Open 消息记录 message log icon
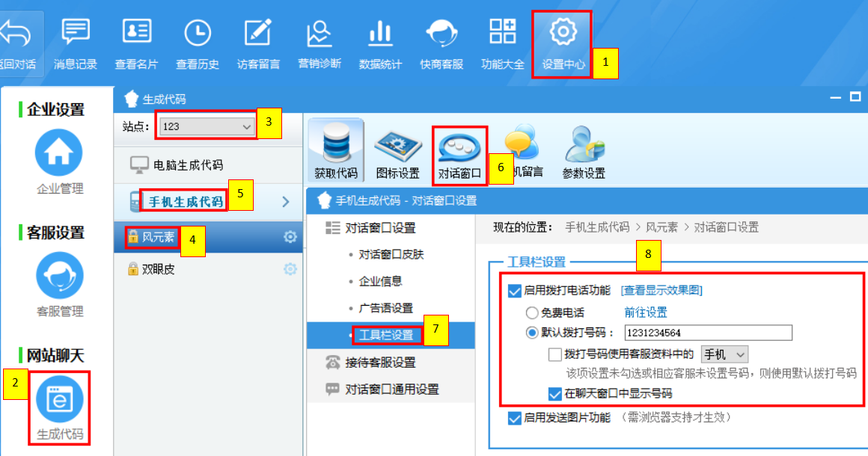 pos(76,32)
